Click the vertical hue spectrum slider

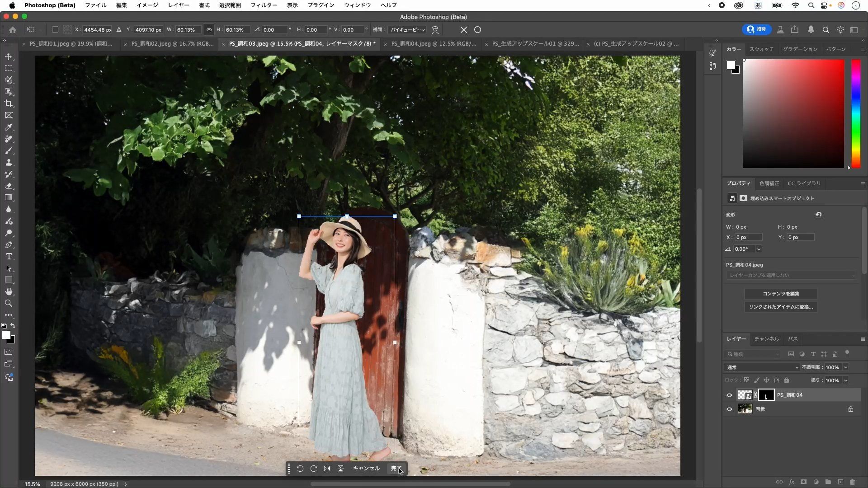[855, 113]
